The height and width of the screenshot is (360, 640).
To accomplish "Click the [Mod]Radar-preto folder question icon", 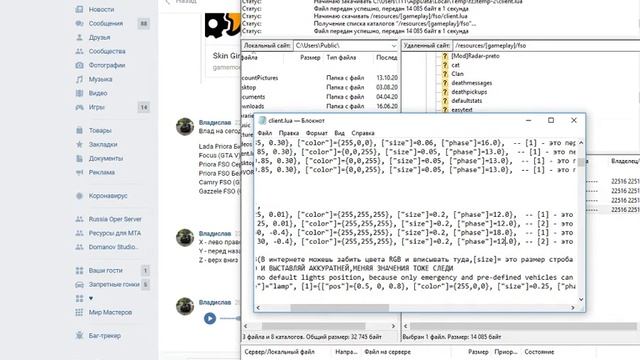I will coord(445,56).
